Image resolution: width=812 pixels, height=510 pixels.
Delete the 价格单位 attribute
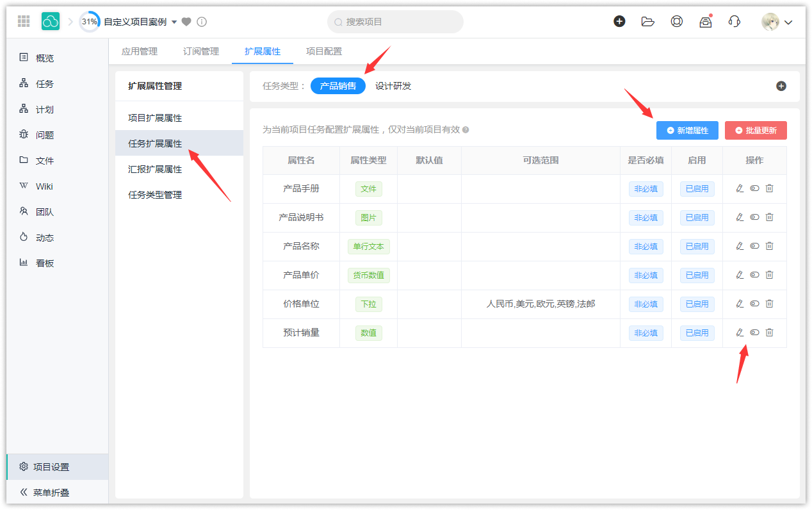(770, 304)
